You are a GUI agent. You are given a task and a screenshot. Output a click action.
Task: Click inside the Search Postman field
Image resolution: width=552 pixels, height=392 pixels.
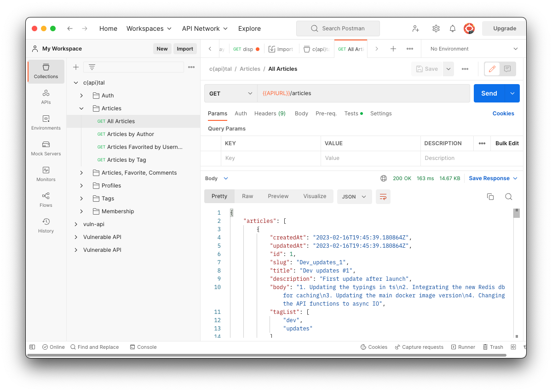(x=338, y=28)
